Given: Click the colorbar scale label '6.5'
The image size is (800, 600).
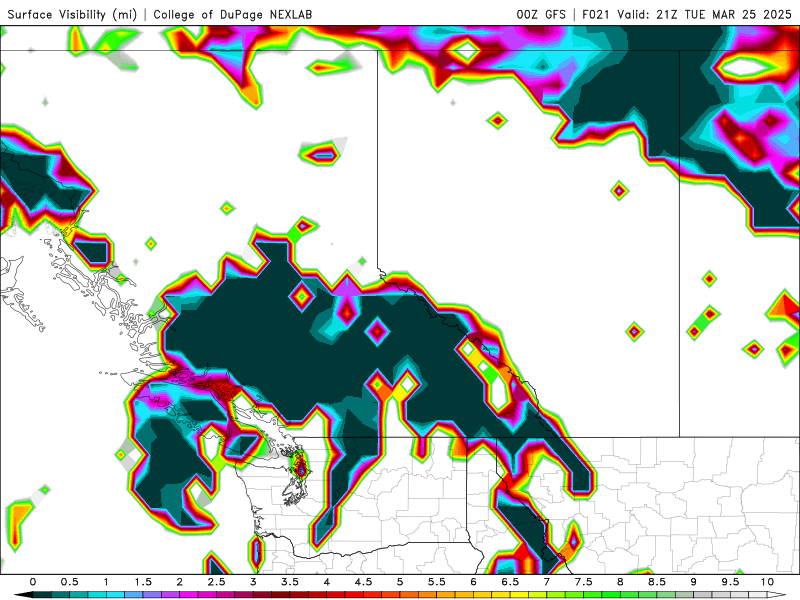Looking at the screenshot, I should coord(510,582).
